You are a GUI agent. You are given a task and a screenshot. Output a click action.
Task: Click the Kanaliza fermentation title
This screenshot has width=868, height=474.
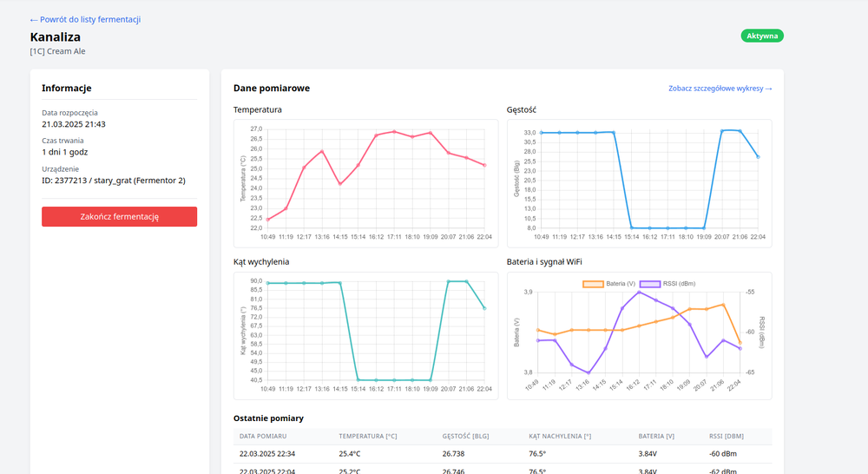pyautogui.click(x=56, y=37)
